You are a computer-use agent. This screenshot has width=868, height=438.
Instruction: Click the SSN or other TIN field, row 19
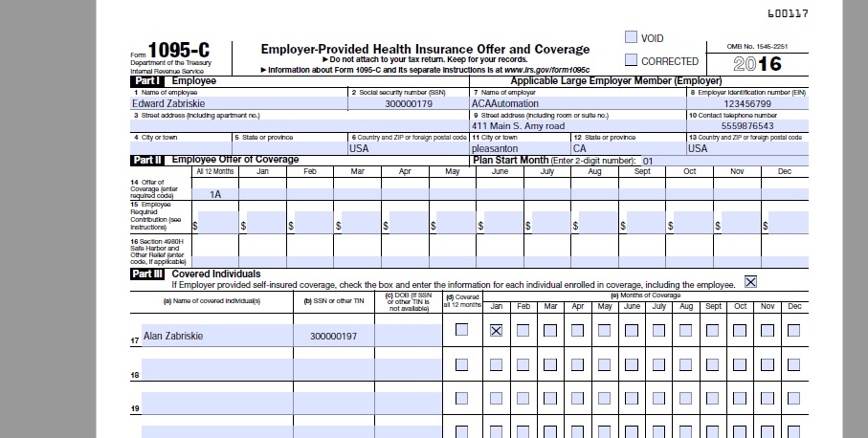[x=334, y=404]
